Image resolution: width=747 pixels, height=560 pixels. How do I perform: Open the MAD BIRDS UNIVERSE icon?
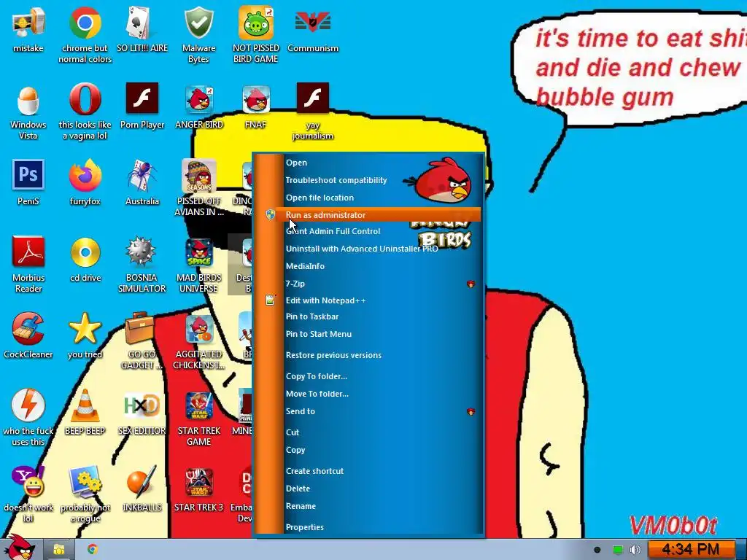(x=198, y=253)
